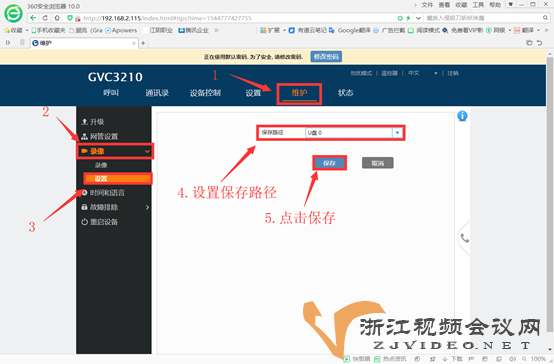Image resolution: width=554 pixels, height=364 pixels.
Task: Open the blue info icon on the page
Action: (462, 116)
